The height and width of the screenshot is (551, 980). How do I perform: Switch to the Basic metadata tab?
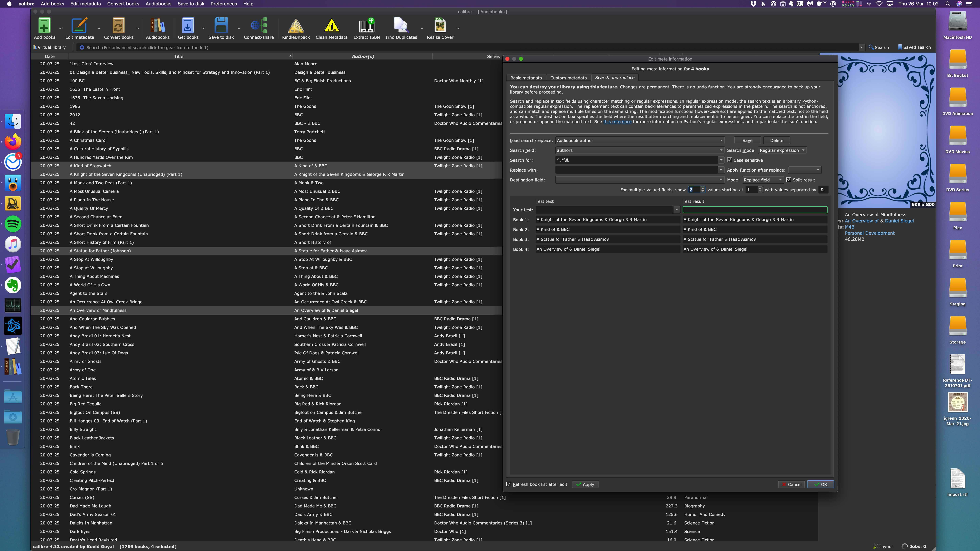[526, 78]
